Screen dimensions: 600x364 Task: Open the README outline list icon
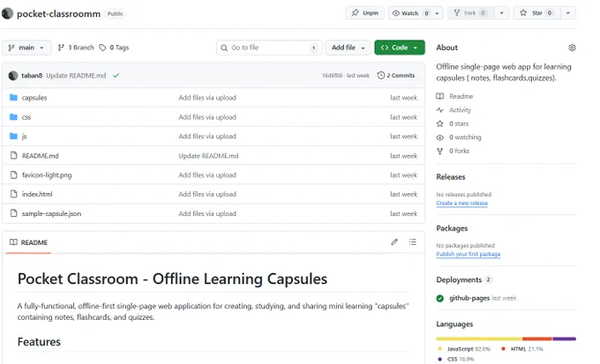(412, 242)
